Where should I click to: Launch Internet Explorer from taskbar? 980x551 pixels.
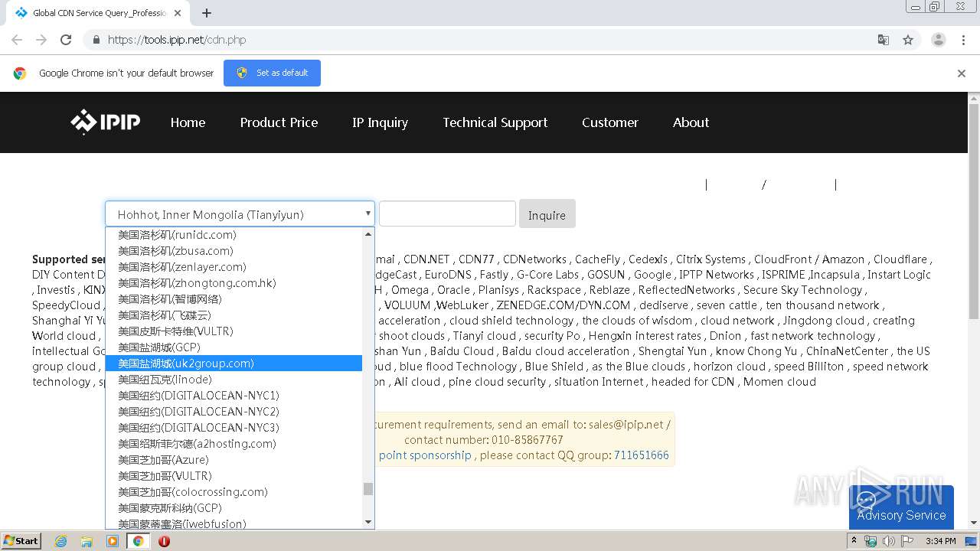tap(61, 541)
